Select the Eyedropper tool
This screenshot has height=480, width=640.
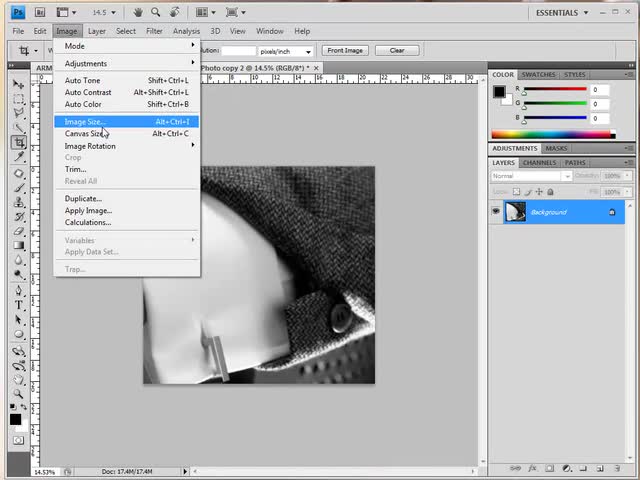click(19, 158)
